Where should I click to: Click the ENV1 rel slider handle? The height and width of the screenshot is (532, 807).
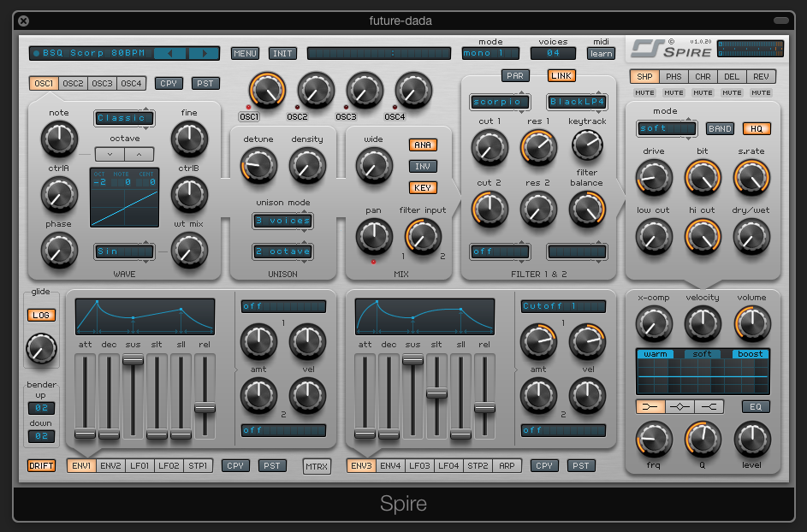pos(205,409)
